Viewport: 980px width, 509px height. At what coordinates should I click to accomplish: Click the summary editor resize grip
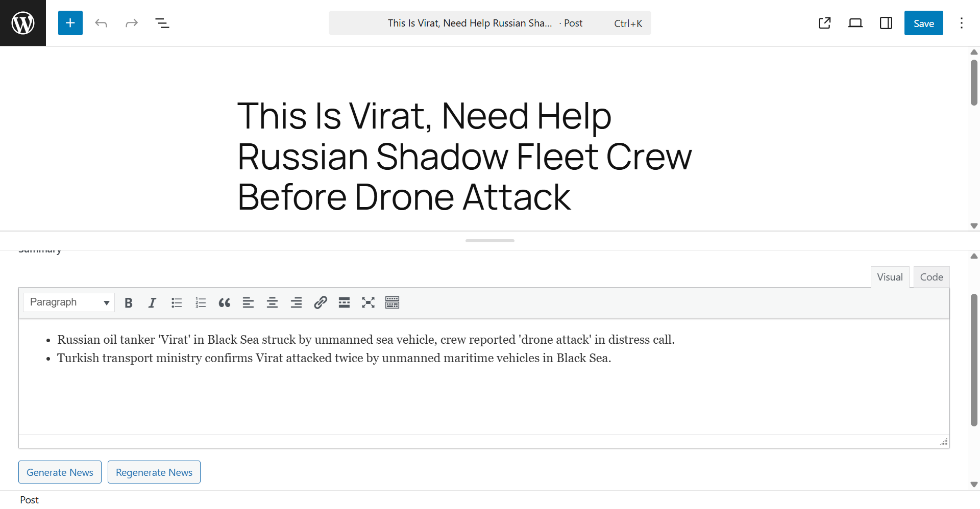(944, 442)
